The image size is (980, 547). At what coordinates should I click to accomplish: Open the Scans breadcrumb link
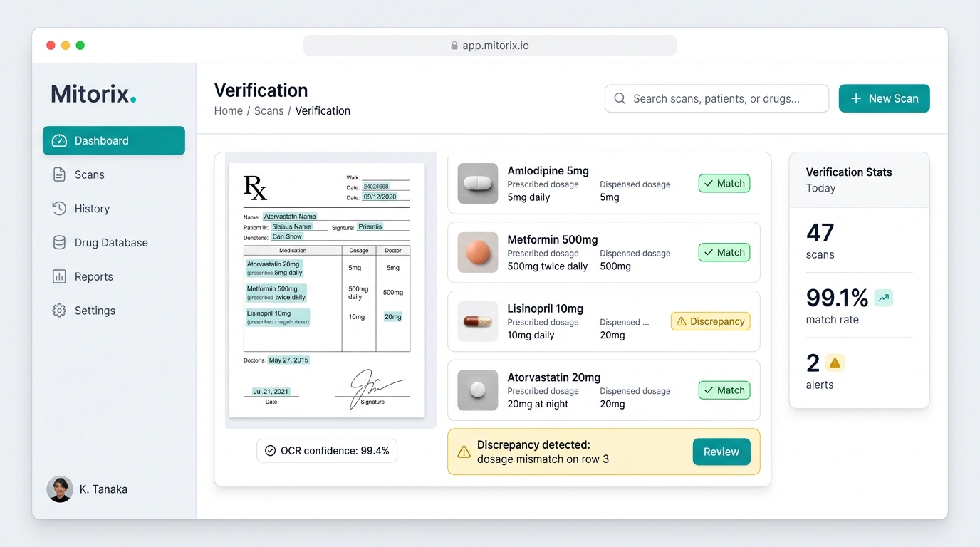(269, 111)
